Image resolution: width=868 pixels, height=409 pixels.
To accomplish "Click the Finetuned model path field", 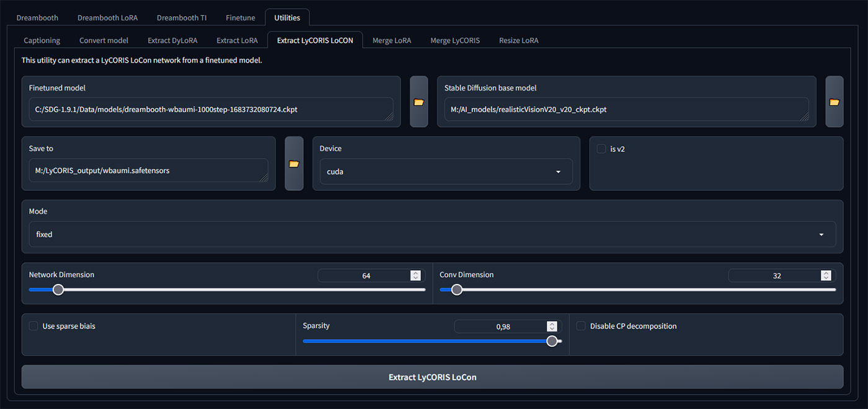I will coord(211,109).
